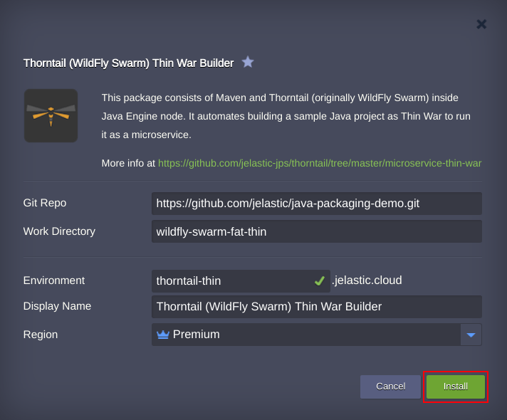
Task: Click the 'Environment' label
Action: coord(54,280)
